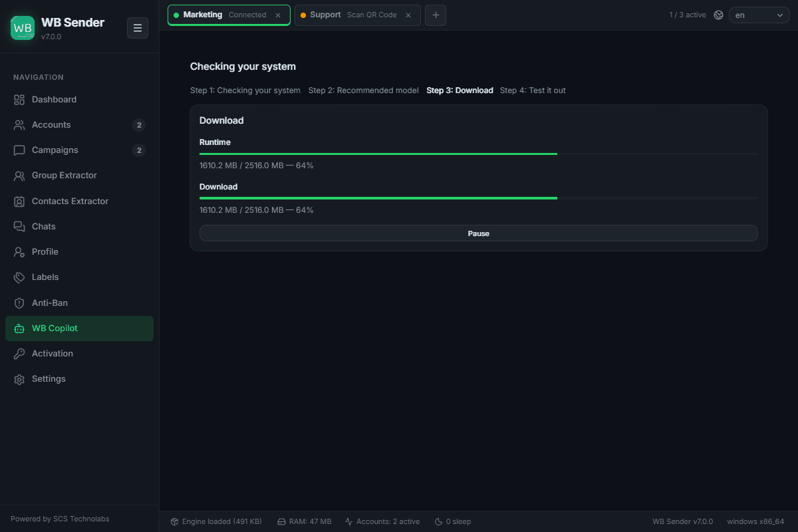Click the Accounts active status icon
This screenshot has width=798, height=532.
point(348,522)
